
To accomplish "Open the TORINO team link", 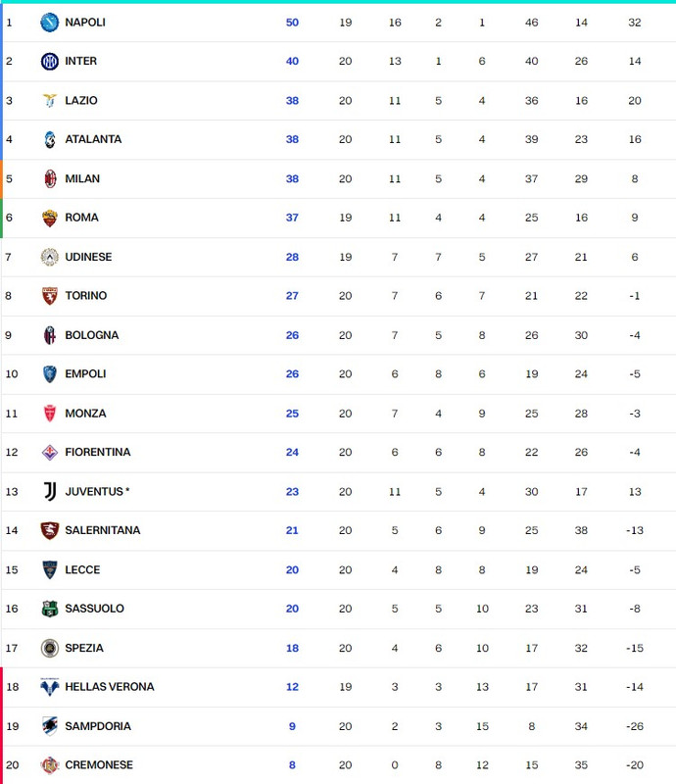I will pyautogui.click(x=86, y=296).
